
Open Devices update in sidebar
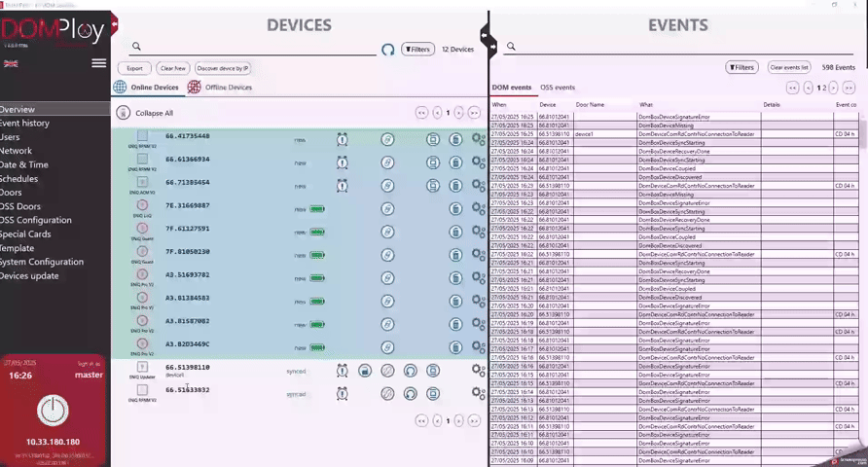(x=29, y=275)
